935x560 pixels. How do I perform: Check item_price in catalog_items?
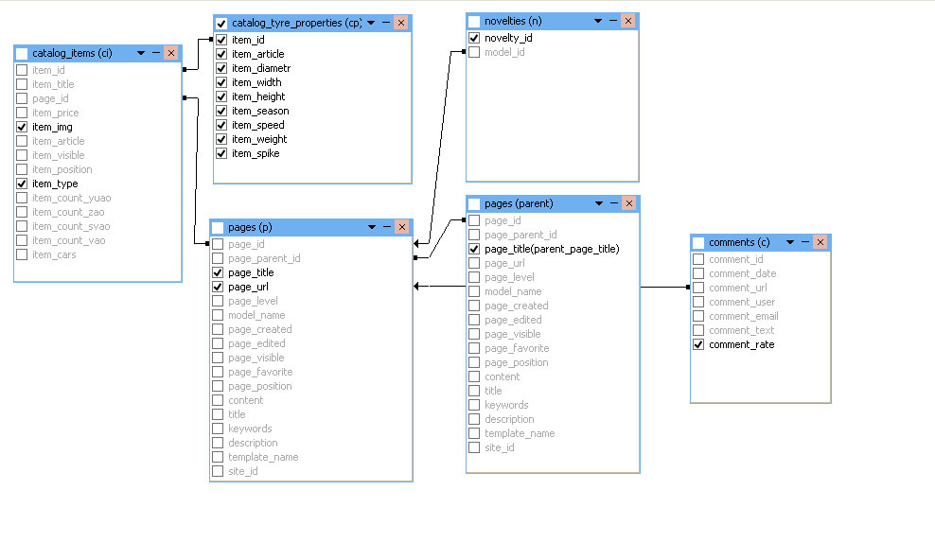(22, 113)
